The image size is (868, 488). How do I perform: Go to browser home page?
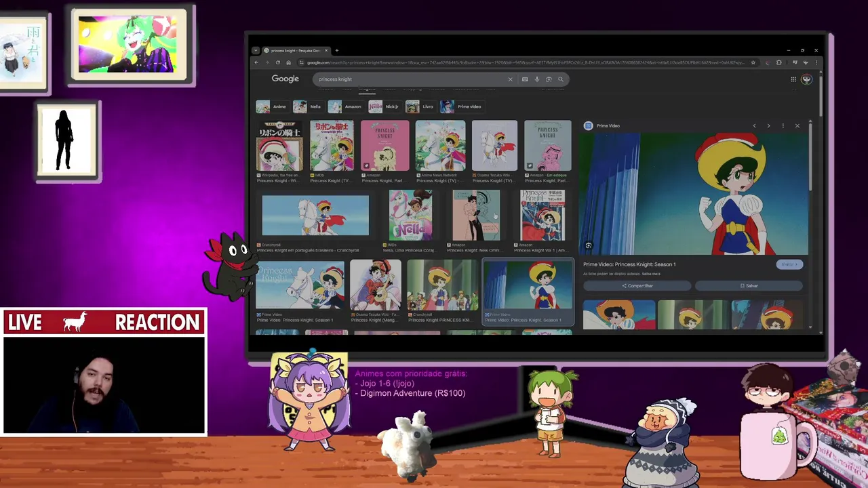tap(288, 62)
